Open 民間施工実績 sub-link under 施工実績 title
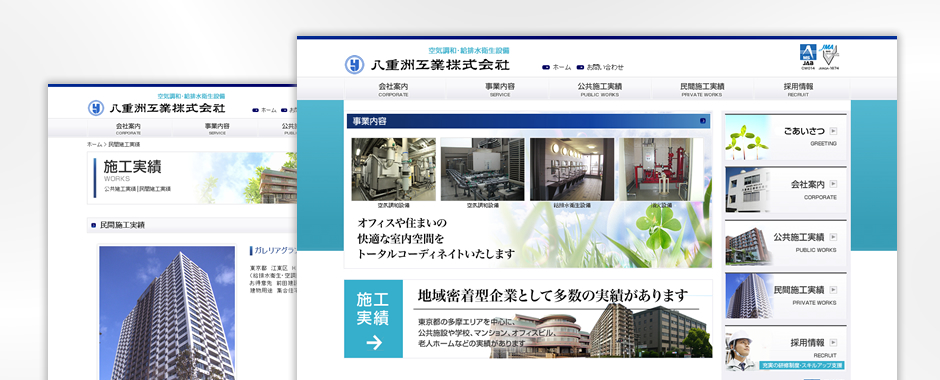The height and width of the screenshot is (380, 940). point(155,189)
